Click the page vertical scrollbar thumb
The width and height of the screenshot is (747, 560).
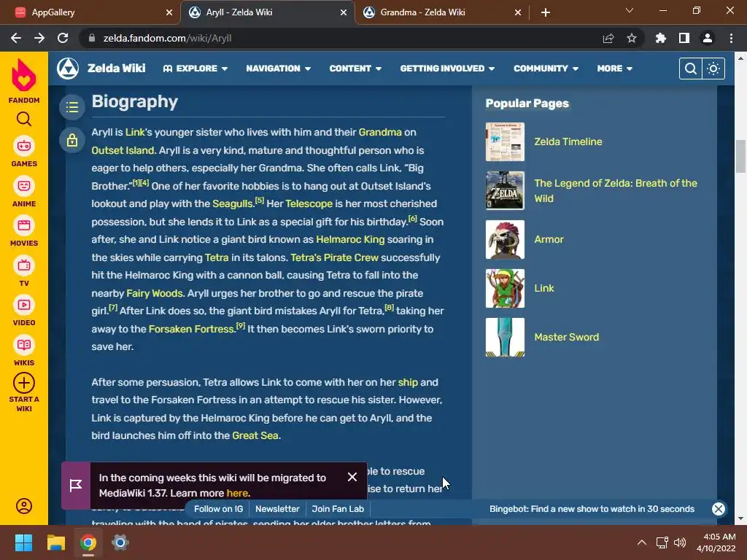click(740, 156)
